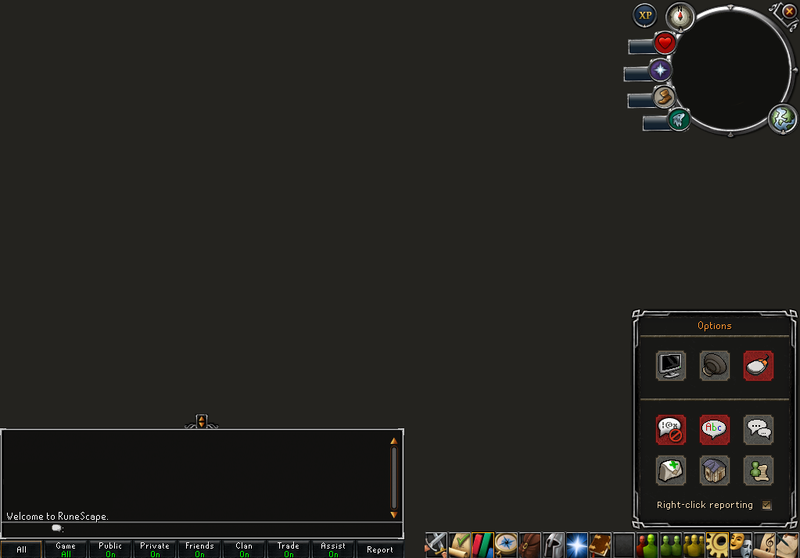The image size is (800, 558).
Task: Click the red heart hitpoints orb
Action: 664,43
